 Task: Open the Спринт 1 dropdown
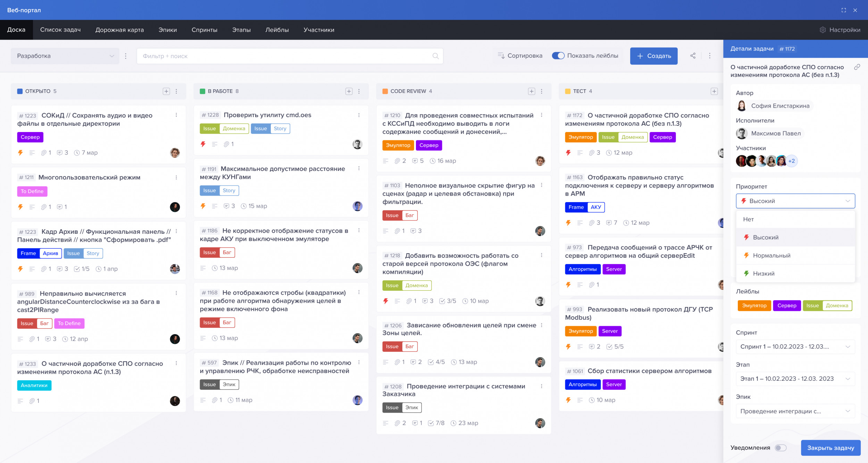click(x=795, y=347)
